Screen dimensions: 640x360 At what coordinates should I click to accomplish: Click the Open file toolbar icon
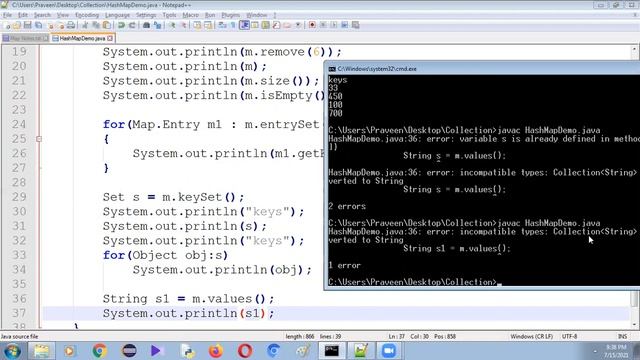(x=17, y=25)
